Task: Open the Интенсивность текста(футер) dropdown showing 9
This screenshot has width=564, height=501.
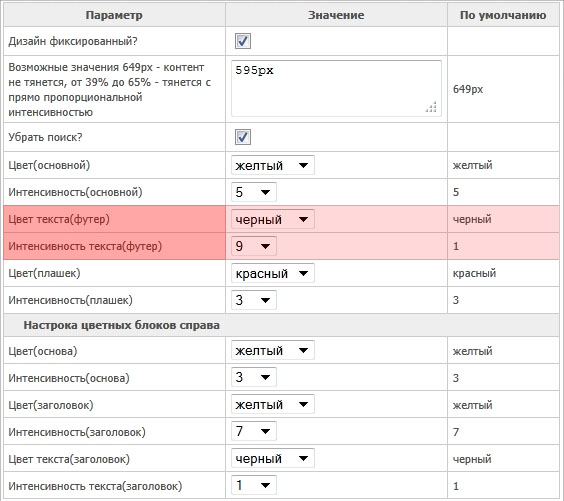Action: (x=254, y=246)
